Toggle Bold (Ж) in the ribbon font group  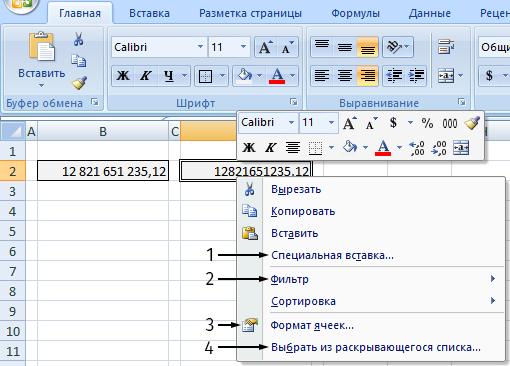[123, 76]
